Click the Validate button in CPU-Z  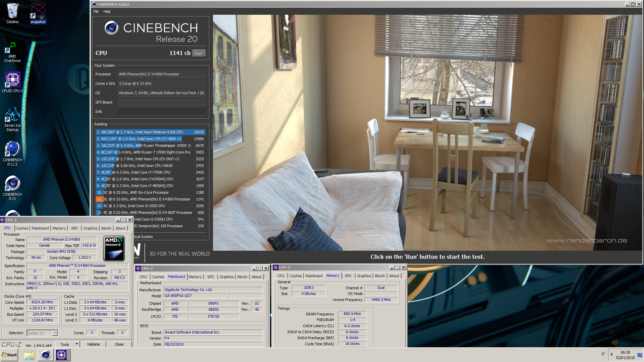pyautogui.click(x=93, y=344)
